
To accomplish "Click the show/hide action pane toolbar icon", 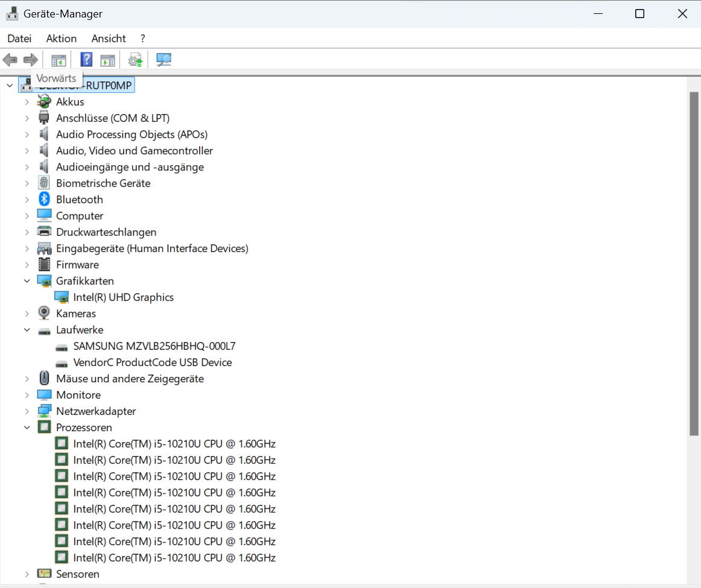I will (x=108, y=60).
